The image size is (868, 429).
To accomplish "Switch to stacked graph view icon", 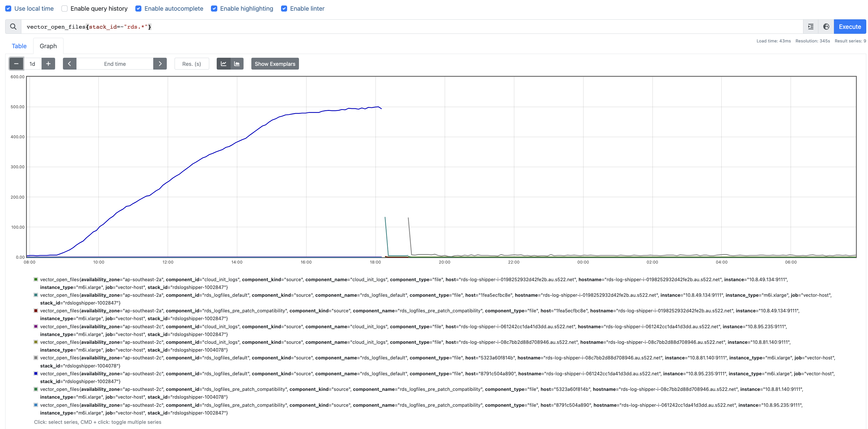I will (x=237, y=64).
